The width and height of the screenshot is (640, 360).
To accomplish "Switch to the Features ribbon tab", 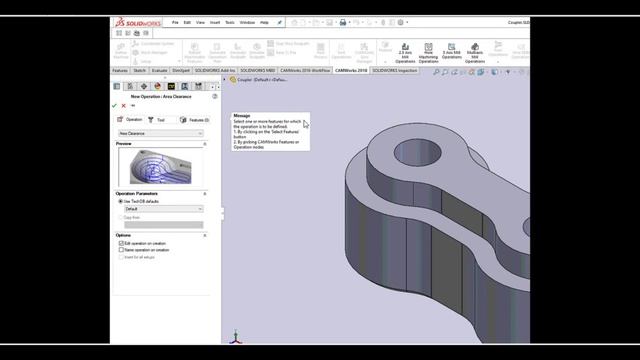I will click(x=120, y=71).
